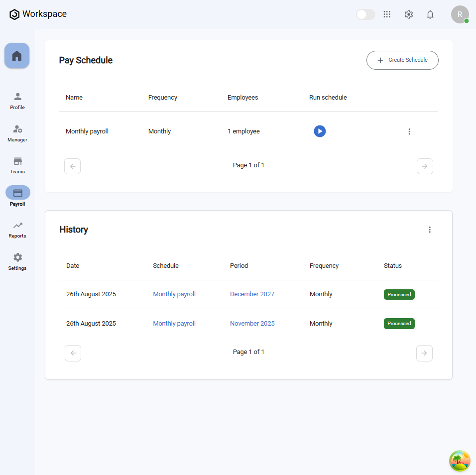Open the Profile section

[17, 101]
